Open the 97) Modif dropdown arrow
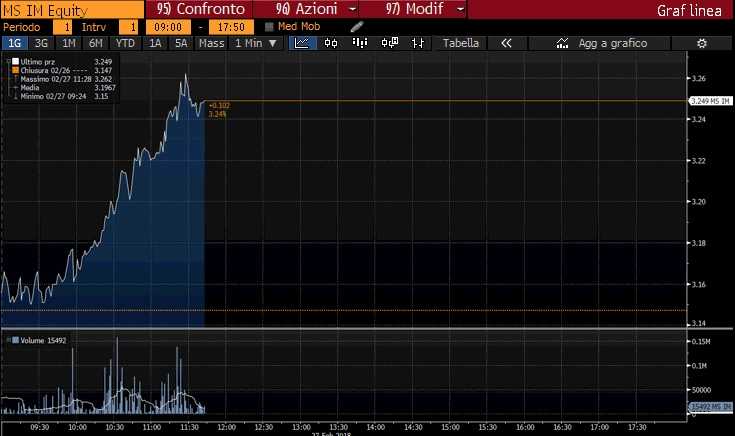Screen dimensions: 735x436 point(460,9)
